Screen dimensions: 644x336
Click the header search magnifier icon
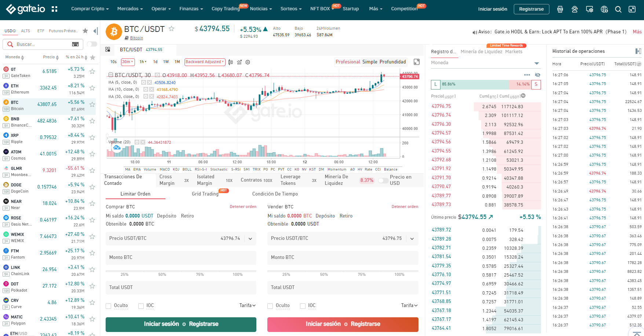(618, 9)
